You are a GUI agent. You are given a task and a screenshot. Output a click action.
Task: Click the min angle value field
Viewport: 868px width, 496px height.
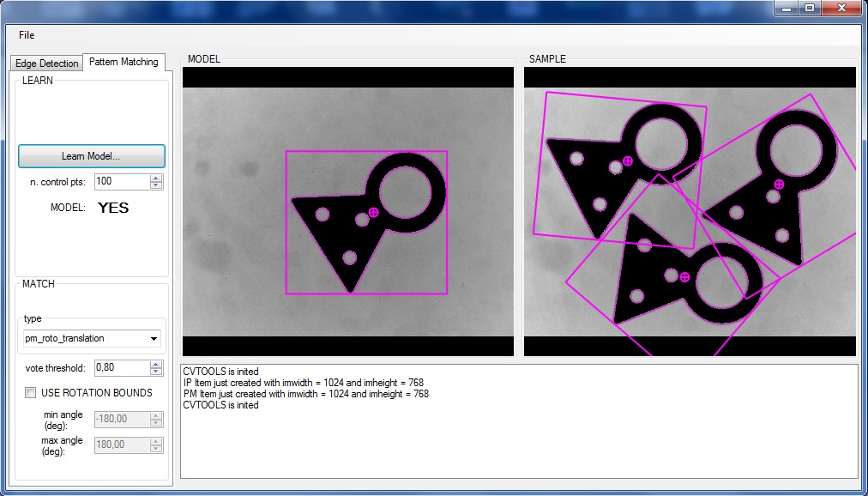pyautogui.click(x=122, y=419)
